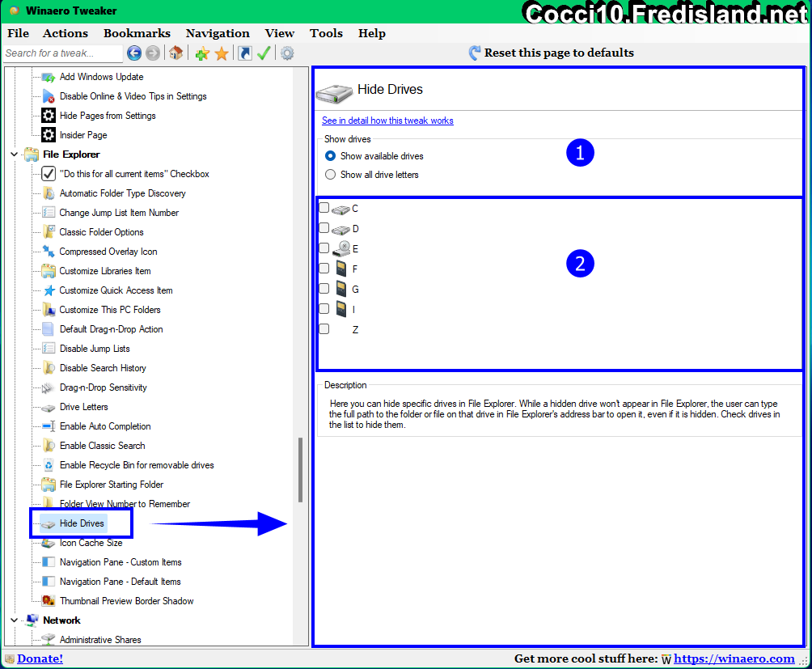812x669 pixels.
Task: Click Customize Quick Access star icon
Action: tap(49, 290)
